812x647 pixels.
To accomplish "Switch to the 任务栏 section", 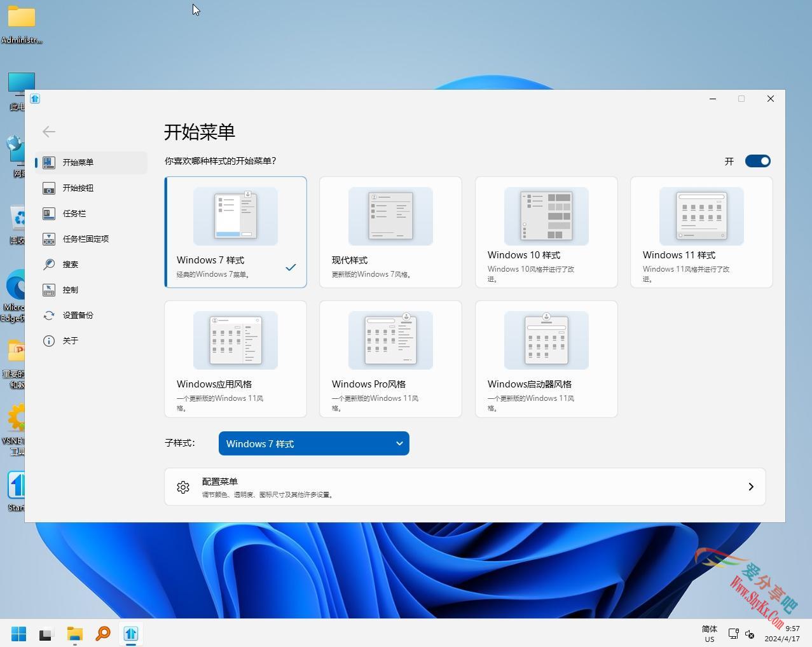I will click(x=91, y=214).
